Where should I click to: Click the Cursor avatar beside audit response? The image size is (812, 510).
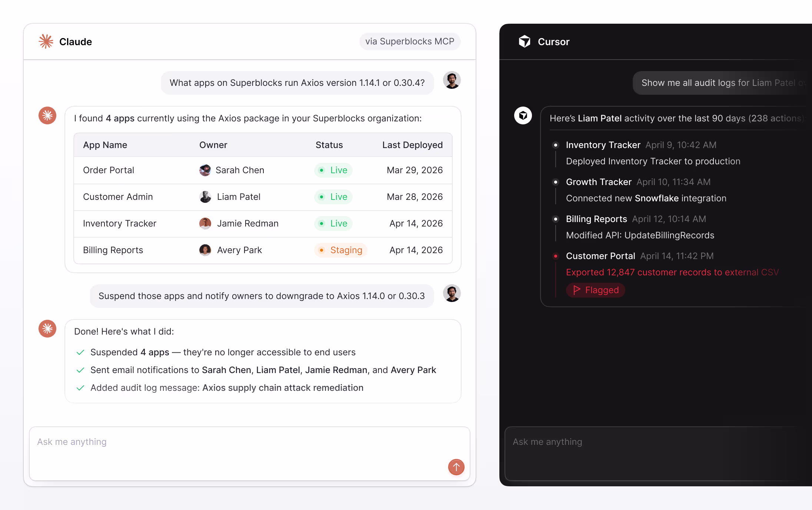point(523,115)
